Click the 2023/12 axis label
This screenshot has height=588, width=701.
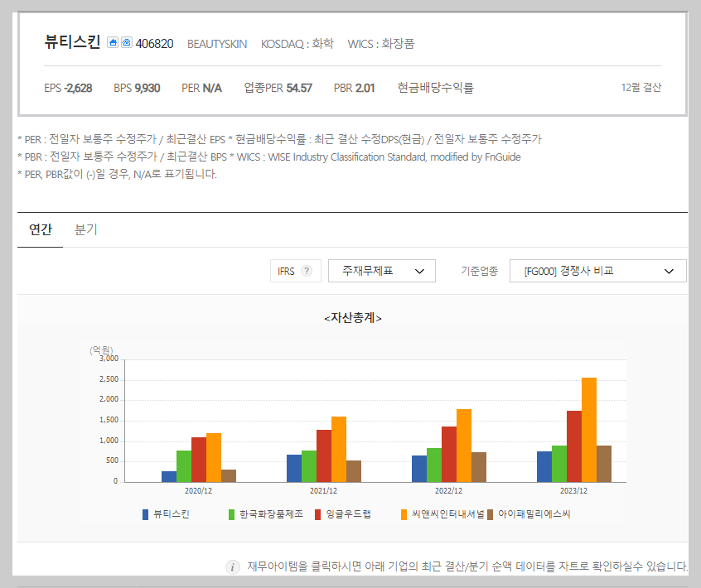coord(574,490)
